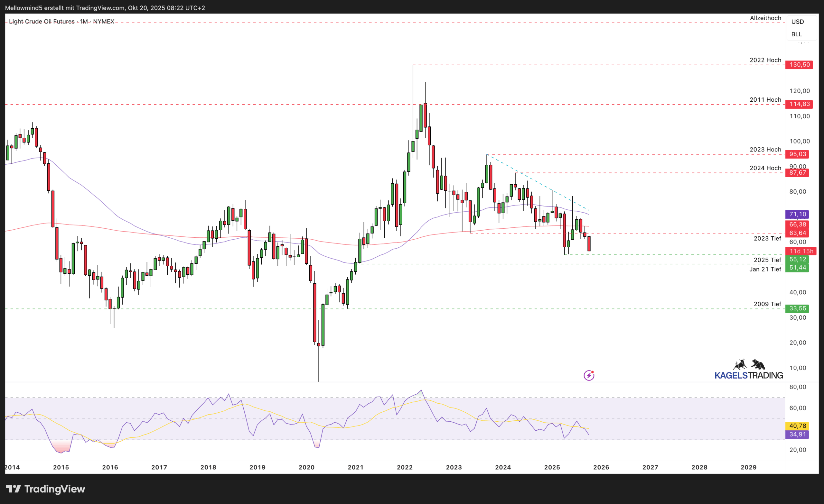
Task: Click 2026 on the time axis
Action: click(x=601, y=467)
